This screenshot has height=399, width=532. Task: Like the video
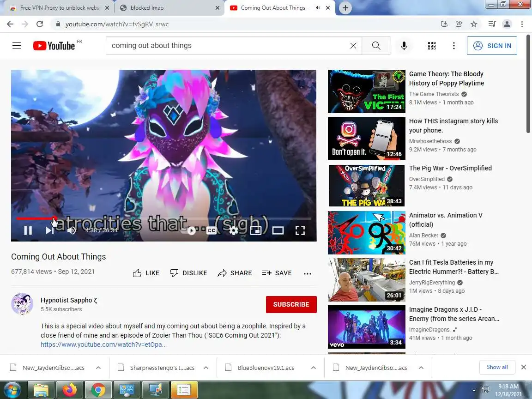[146, 273]
